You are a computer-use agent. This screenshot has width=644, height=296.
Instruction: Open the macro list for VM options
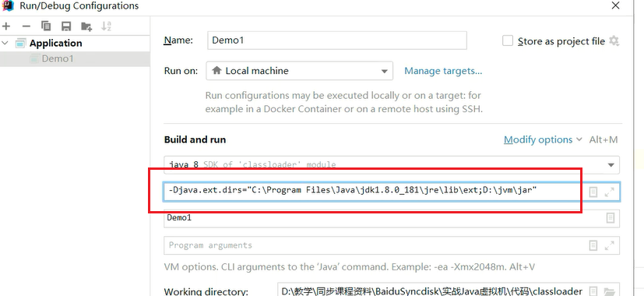click(x=593, y=192)
